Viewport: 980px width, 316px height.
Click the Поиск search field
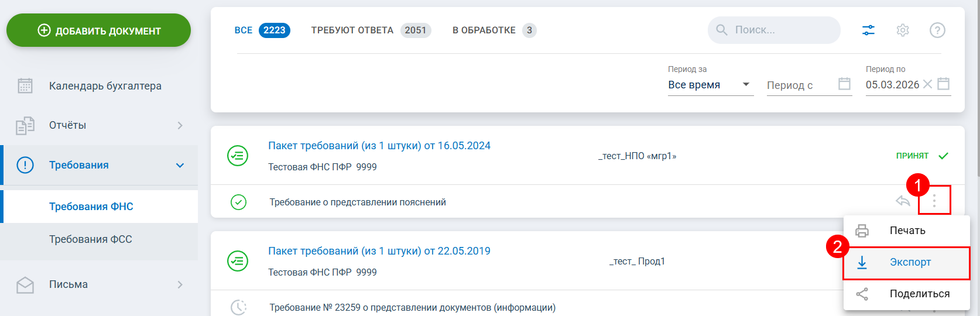click(782, 30)
